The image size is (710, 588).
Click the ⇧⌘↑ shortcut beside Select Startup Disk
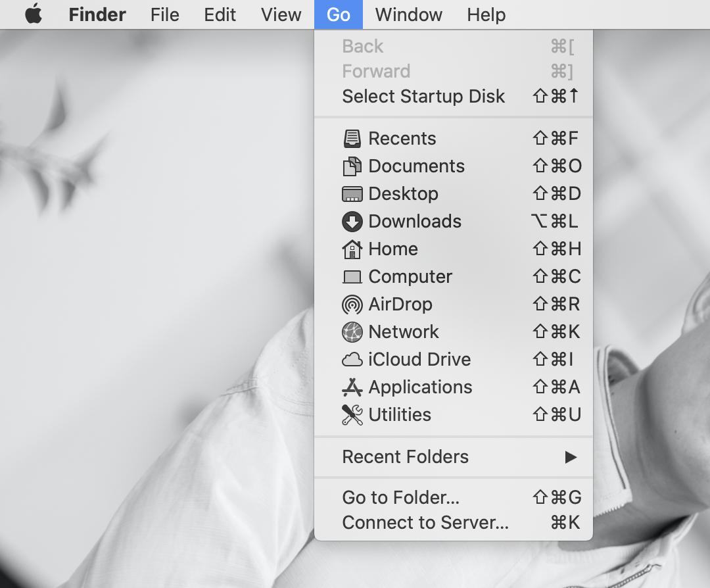556,96
